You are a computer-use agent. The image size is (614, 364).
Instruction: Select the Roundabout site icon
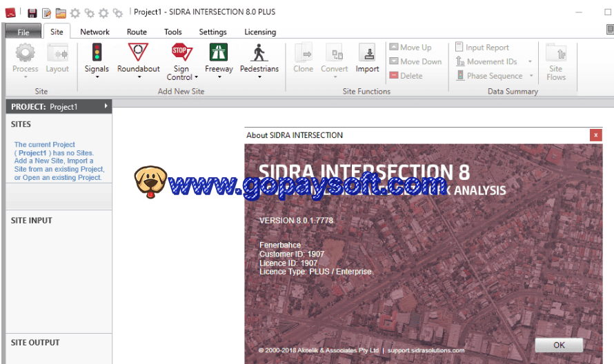point(138,52)
